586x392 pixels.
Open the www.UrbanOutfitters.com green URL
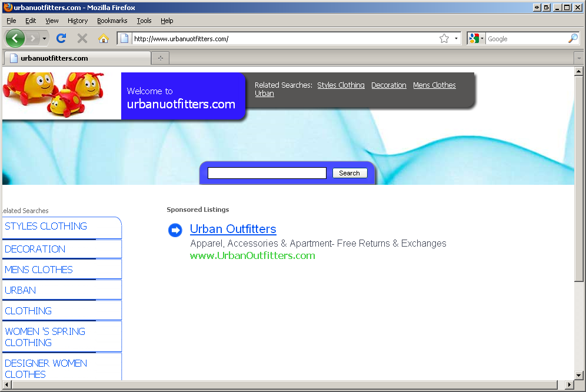click(x=252, y=255)
